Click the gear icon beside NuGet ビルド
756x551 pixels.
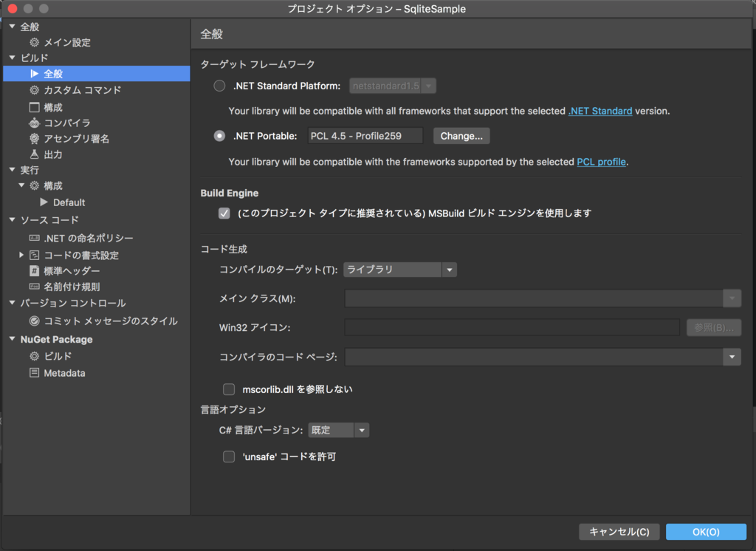(34, 356)
